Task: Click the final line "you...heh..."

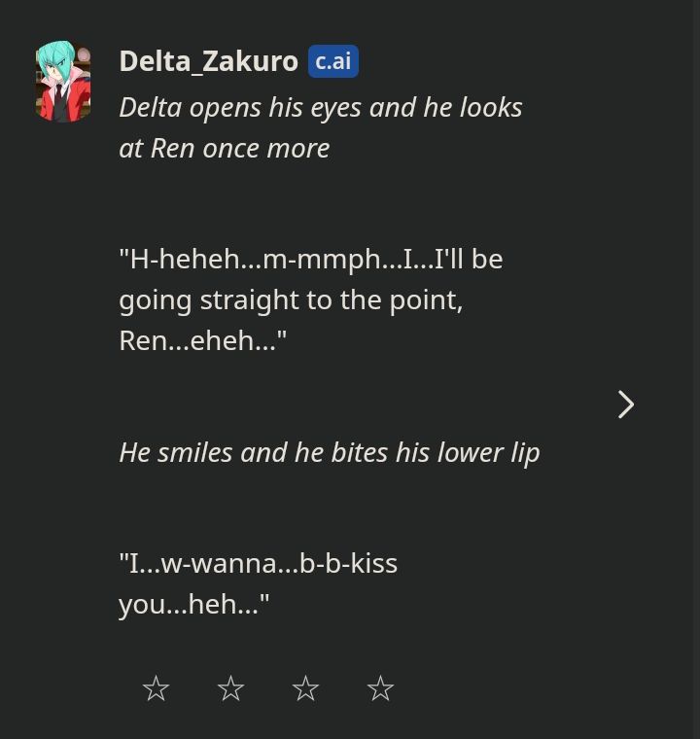Action: point(193,604)
